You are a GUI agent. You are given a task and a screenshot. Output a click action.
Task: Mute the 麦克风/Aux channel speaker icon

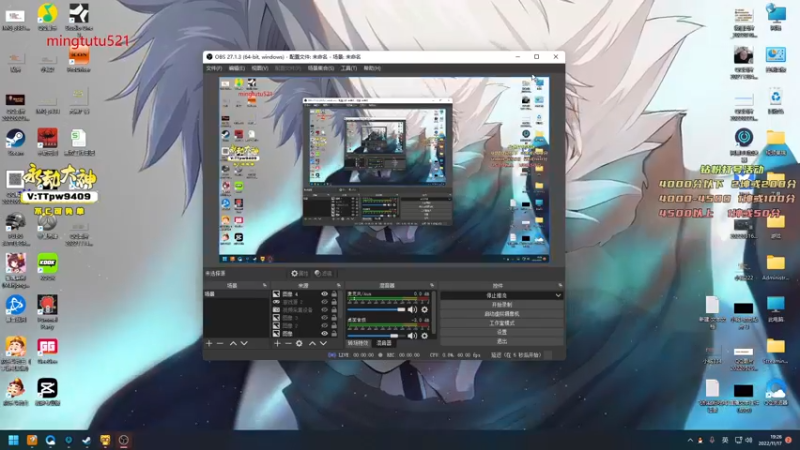(412, 310)
